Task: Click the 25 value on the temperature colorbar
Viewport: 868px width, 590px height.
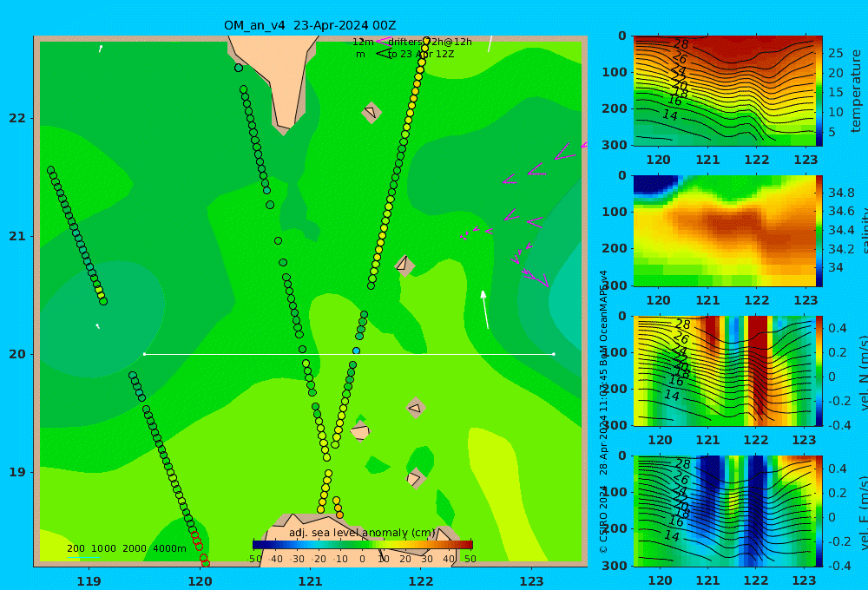Action: (x=835, y=53)
